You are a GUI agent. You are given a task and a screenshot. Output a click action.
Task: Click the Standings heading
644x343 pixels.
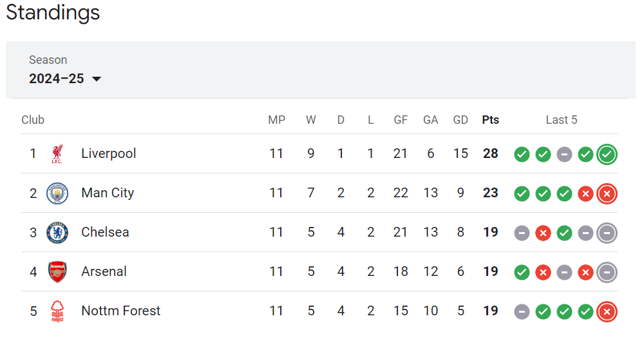(53, 12)
